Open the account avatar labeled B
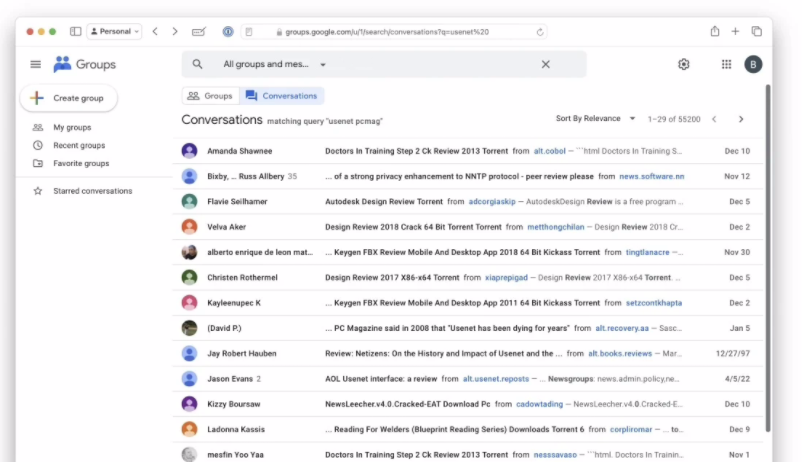This screenshot has height=472, width=802. 753,64
